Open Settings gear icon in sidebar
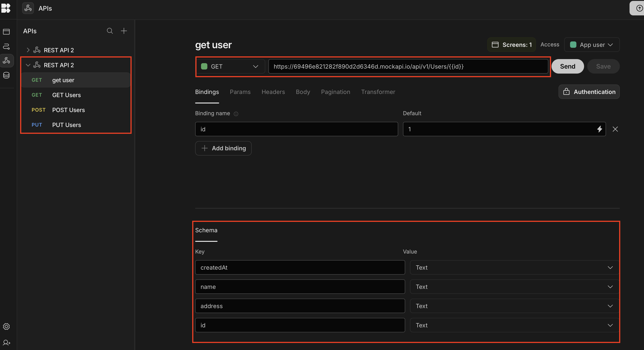 pos(6,326)
